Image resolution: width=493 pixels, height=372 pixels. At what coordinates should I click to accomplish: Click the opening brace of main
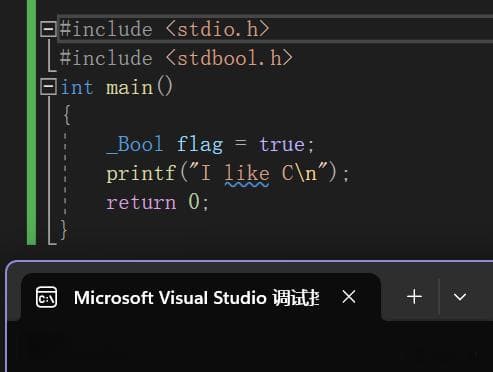[x=67, y=115]
